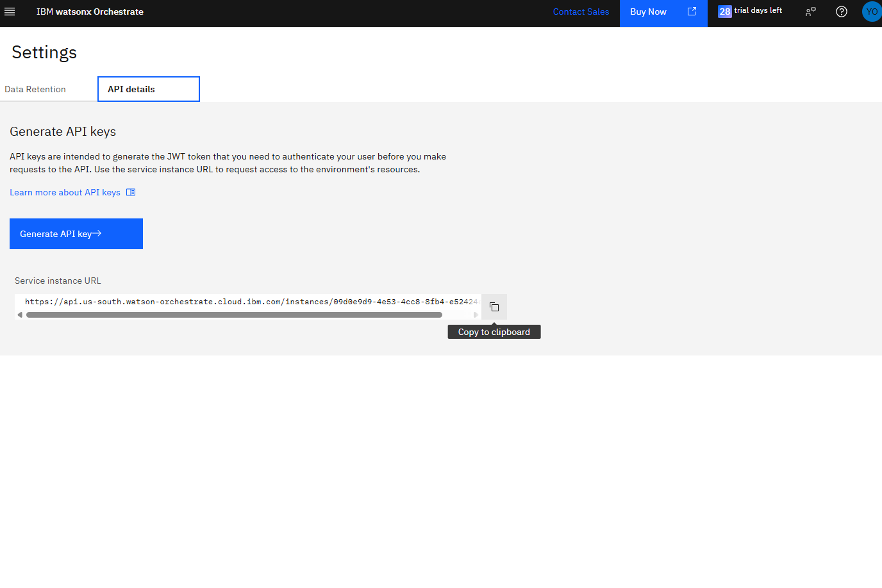Click the Contact Sales link
This screenshot has width=882, height=588.
581,12
